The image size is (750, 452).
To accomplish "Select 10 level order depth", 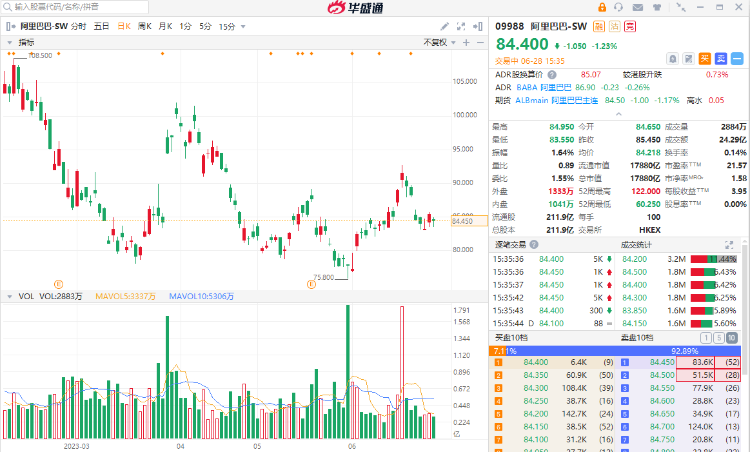I will pyautogui.click(x=731, y=338).
